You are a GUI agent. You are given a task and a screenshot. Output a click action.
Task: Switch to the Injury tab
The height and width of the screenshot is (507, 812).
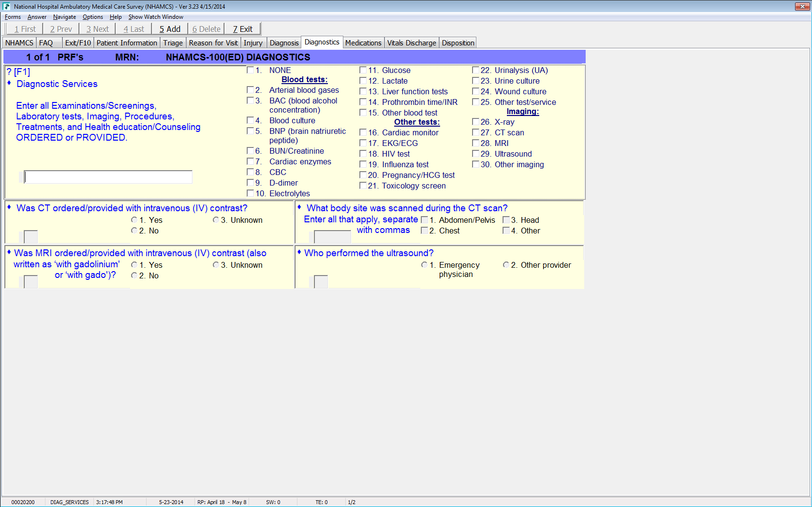[253, 43]
